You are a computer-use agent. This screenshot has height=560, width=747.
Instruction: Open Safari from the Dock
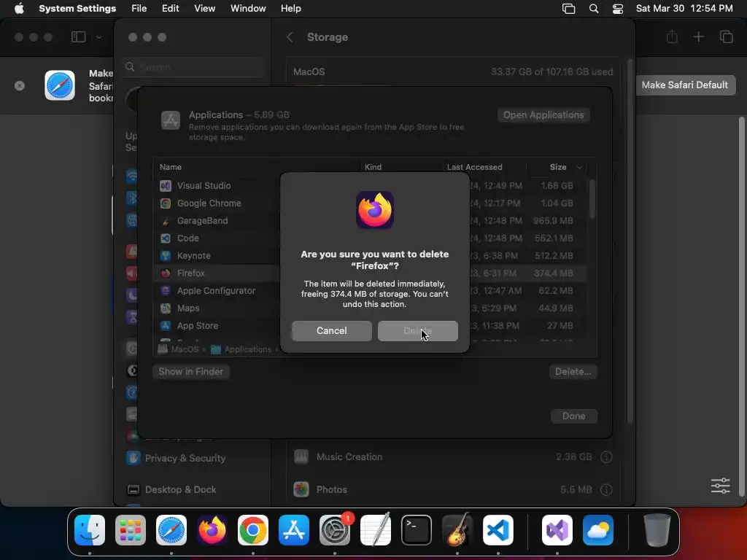pyautogui.click(x=171, y=529)
